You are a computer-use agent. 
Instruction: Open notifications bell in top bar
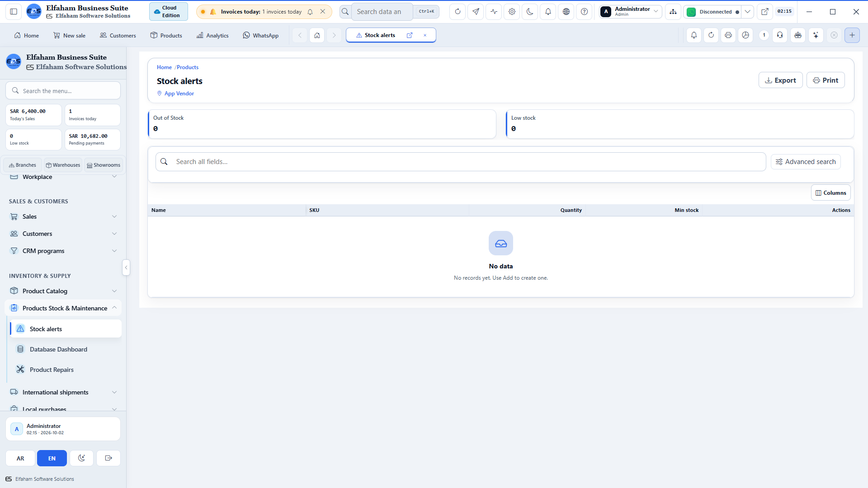548,12
